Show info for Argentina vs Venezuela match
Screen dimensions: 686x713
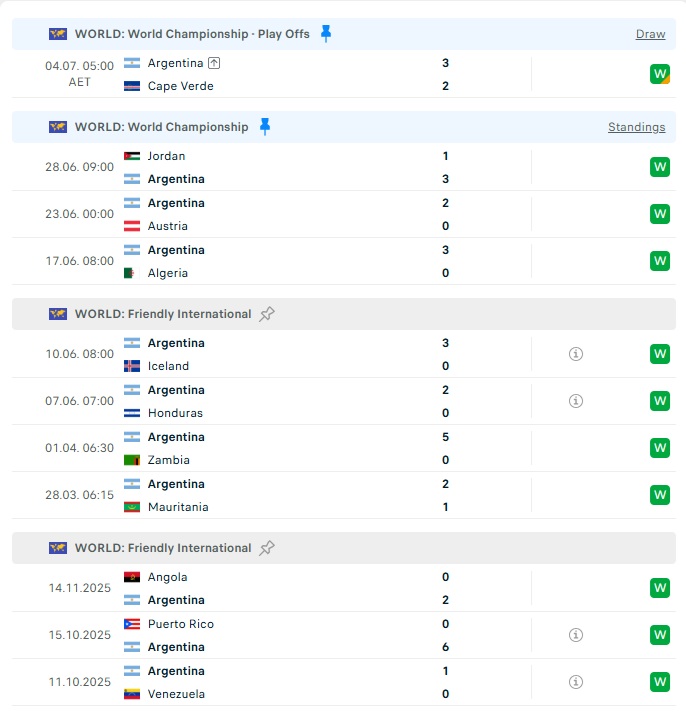pos(576,682)
